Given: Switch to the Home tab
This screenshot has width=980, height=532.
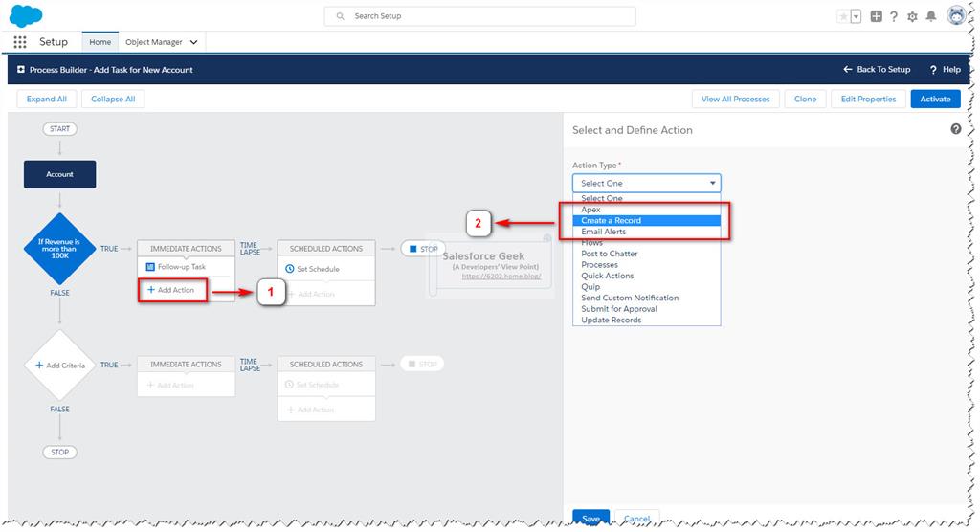Looking at the screenshot, I should (x=100, y=42).
